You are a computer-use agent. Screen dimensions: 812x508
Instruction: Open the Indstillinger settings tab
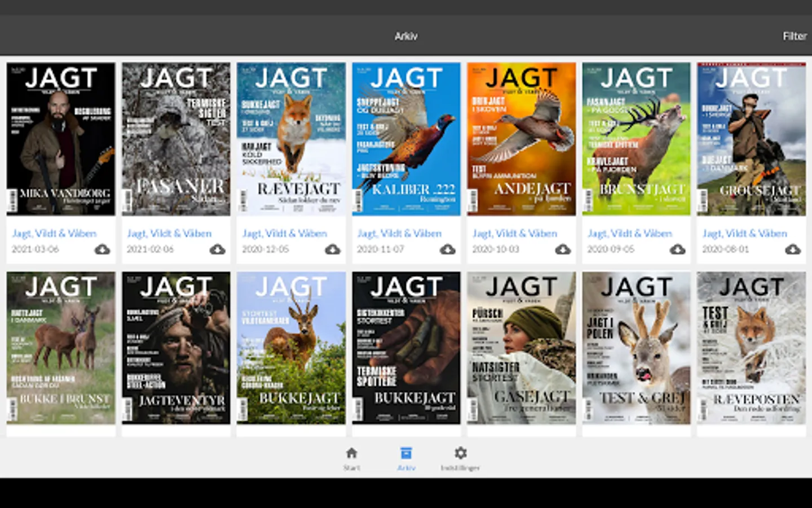coord(460,458)
